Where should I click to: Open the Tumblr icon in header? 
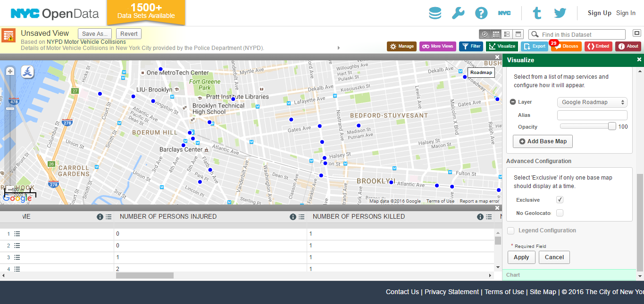(537, 13)
